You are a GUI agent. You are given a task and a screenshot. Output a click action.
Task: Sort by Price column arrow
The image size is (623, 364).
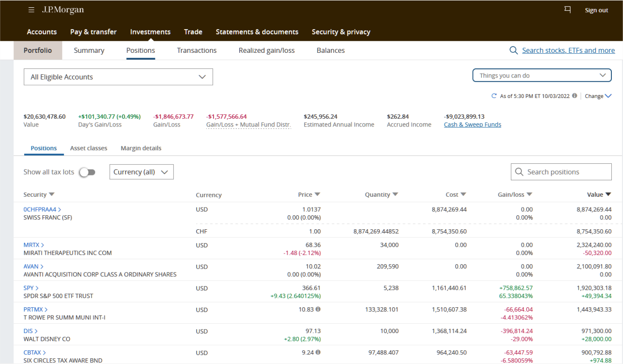317,194
